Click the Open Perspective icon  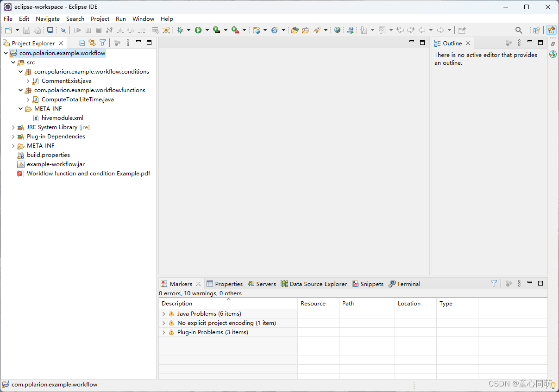point(536,30)
